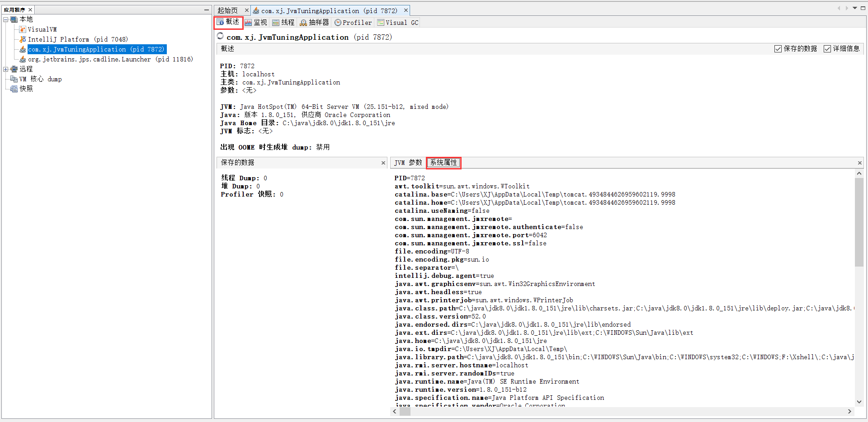Screen dimensions: 868x422
Task: Open the 监视 monitor tab
Action: pyautogui.click(x=256, y=22)
